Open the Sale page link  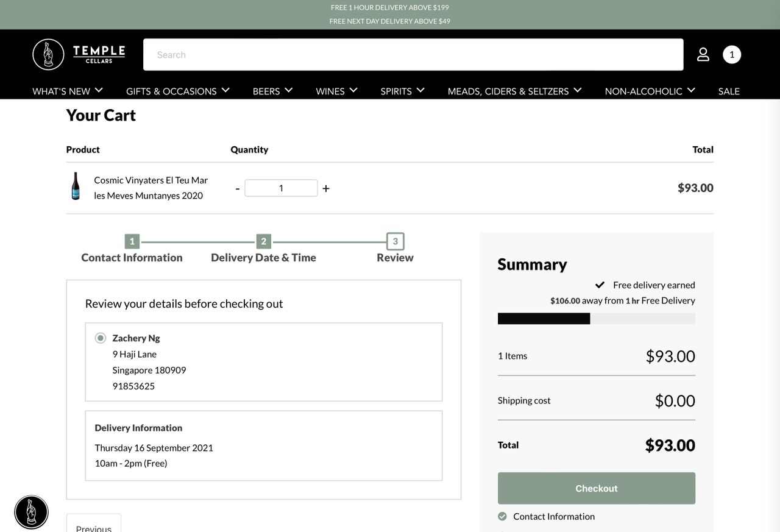[729, 91]
